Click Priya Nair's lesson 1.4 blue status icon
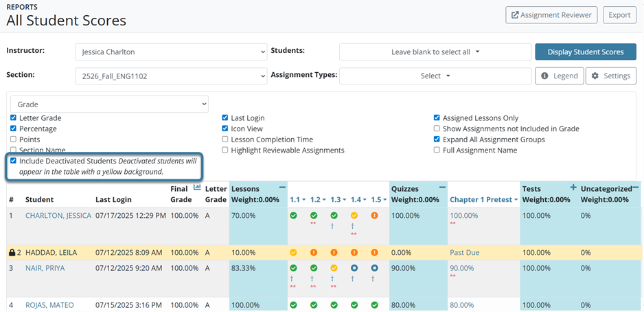 click(354, 268)
